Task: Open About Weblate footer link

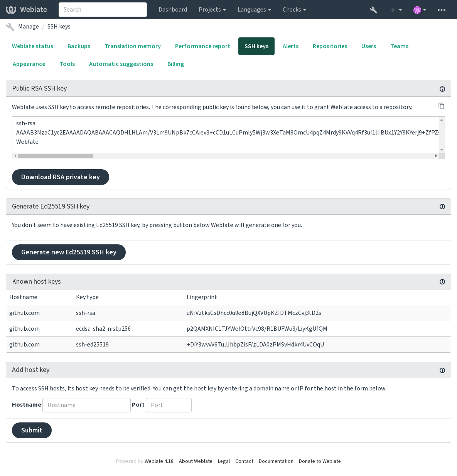Action: click(x=196, y=461)
